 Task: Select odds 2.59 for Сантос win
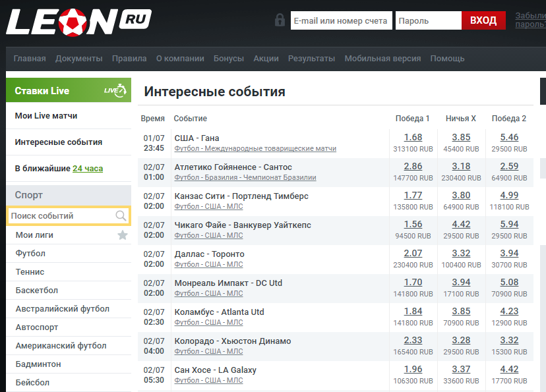(x=509, y=166)
